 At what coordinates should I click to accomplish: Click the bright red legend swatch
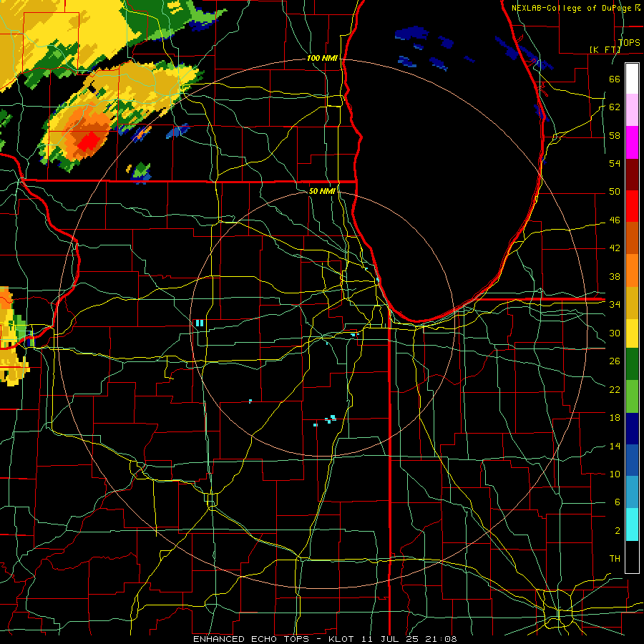tap(632, 206)
